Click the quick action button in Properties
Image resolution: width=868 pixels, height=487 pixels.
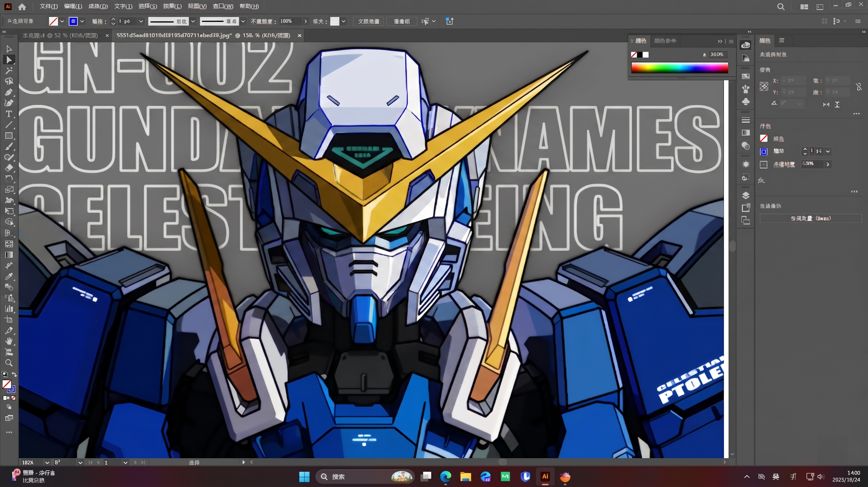point(811,218)
